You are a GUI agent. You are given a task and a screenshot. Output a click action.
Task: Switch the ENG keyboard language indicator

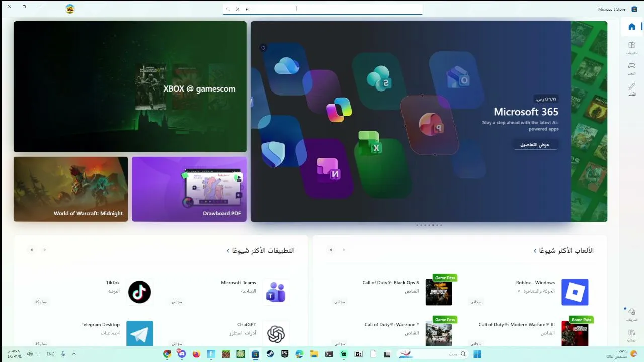50,354
